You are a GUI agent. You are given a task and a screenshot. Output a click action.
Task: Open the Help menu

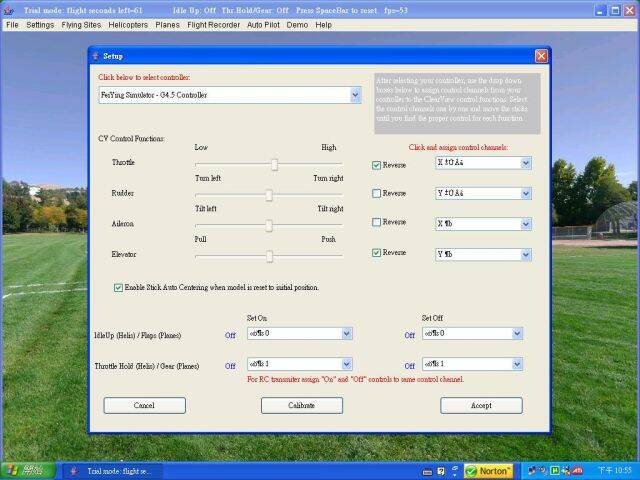click(323, 25)
